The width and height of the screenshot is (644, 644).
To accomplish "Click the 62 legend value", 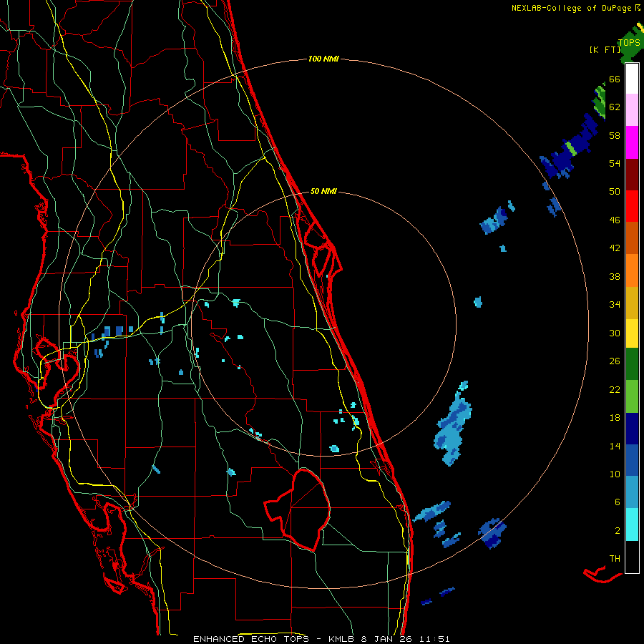I will click(615, 107).
